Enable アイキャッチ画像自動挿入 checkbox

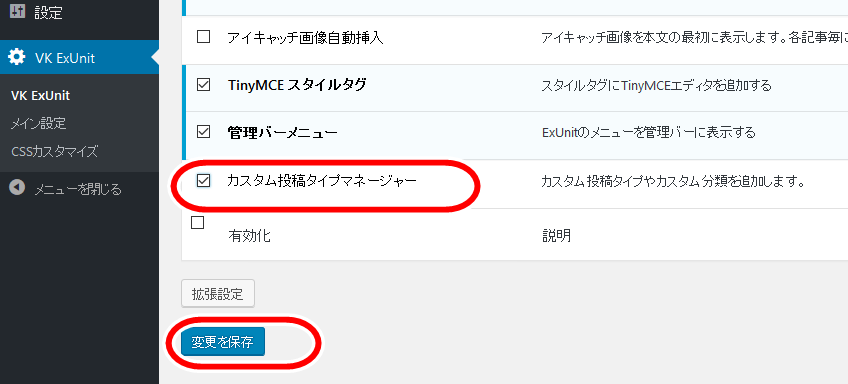coord(203,37)
